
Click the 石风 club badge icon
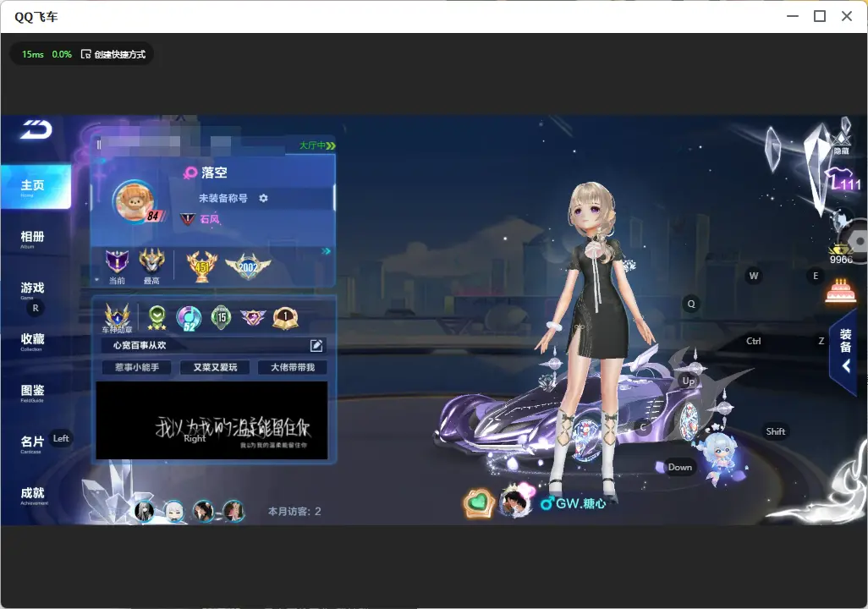[x=188, y=219]
